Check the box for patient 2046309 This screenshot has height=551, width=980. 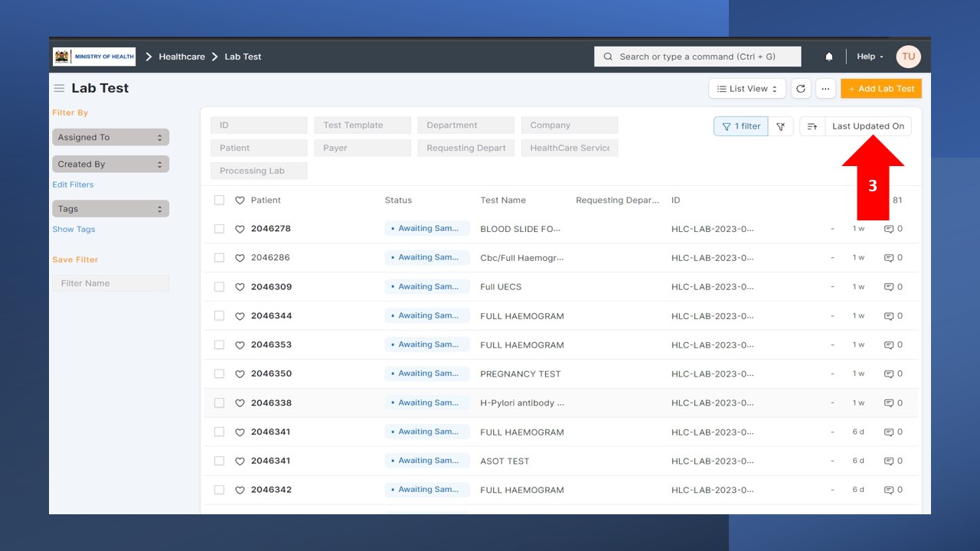coord(219,287)
